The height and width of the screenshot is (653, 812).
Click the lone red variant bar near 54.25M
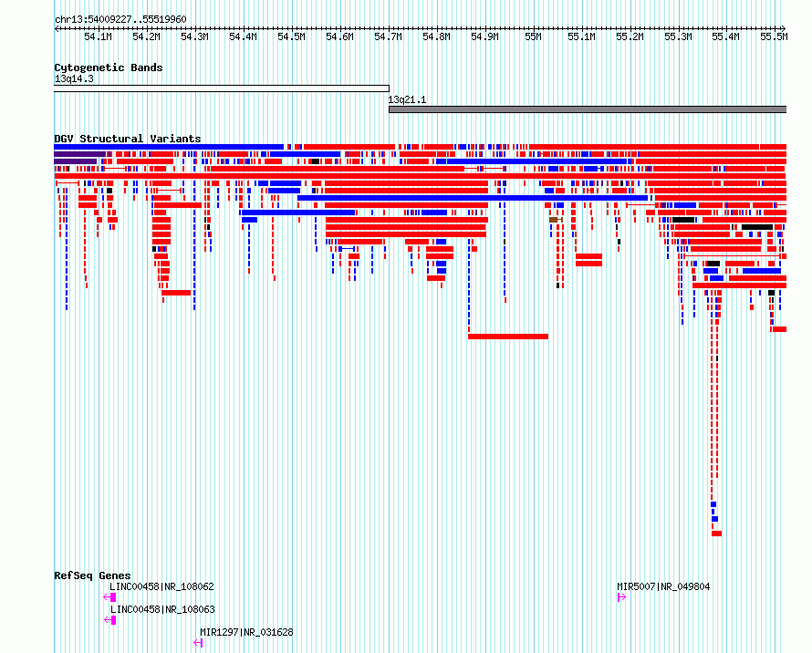176,293
